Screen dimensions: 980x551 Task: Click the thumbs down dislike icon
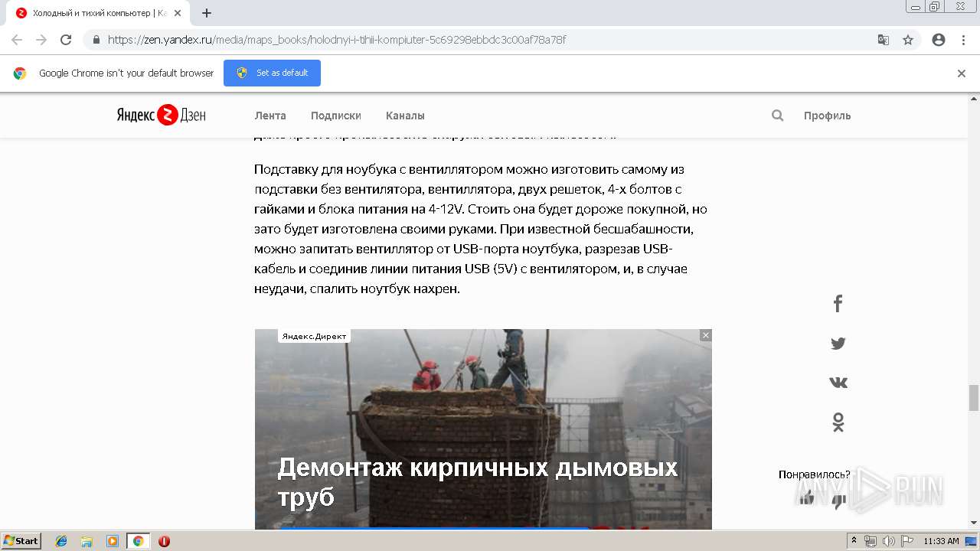(x=839, y=501)
